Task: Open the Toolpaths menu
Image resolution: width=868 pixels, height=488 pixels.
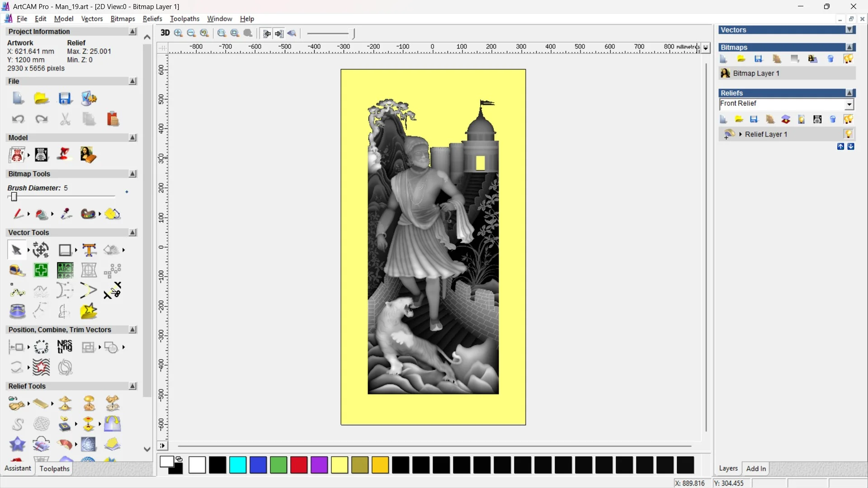Action: (x=184, y=19)
